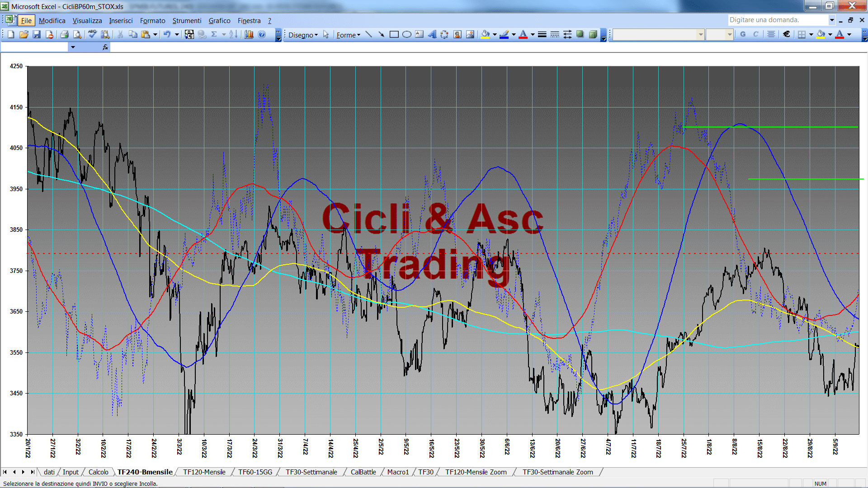This screenshot has width=868, height=488.
Task: Run the spelling check ABC icon
Action: pos(92,34)
